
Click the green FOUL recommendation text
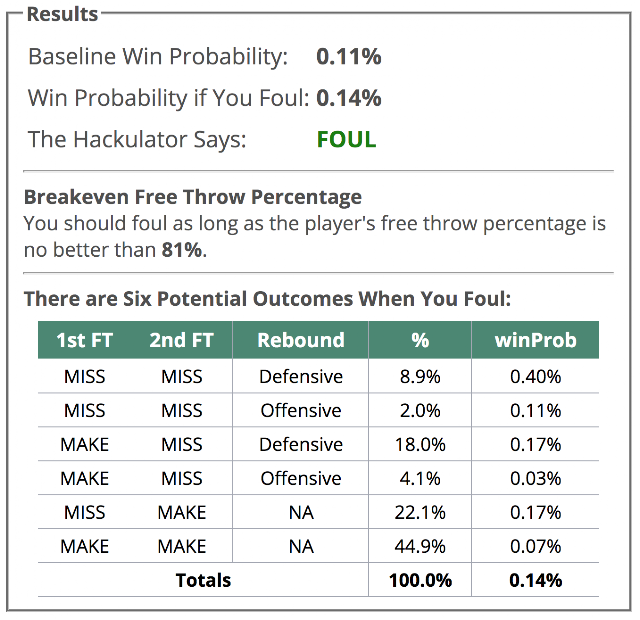click(x=346, y=140)
